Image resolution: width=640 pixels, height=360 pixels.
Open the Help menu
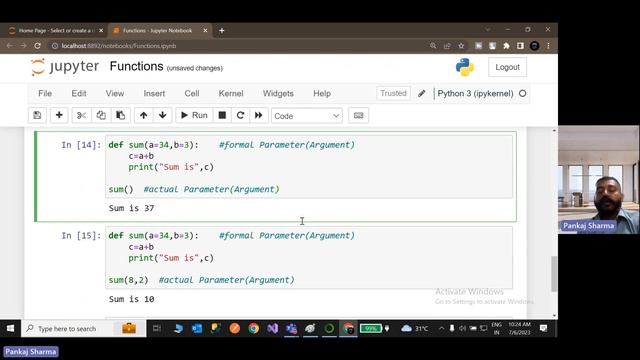322,93
